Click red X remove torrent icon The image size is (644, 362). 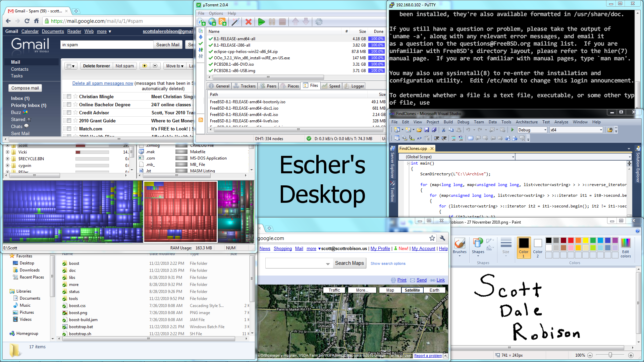coord(249,22)
